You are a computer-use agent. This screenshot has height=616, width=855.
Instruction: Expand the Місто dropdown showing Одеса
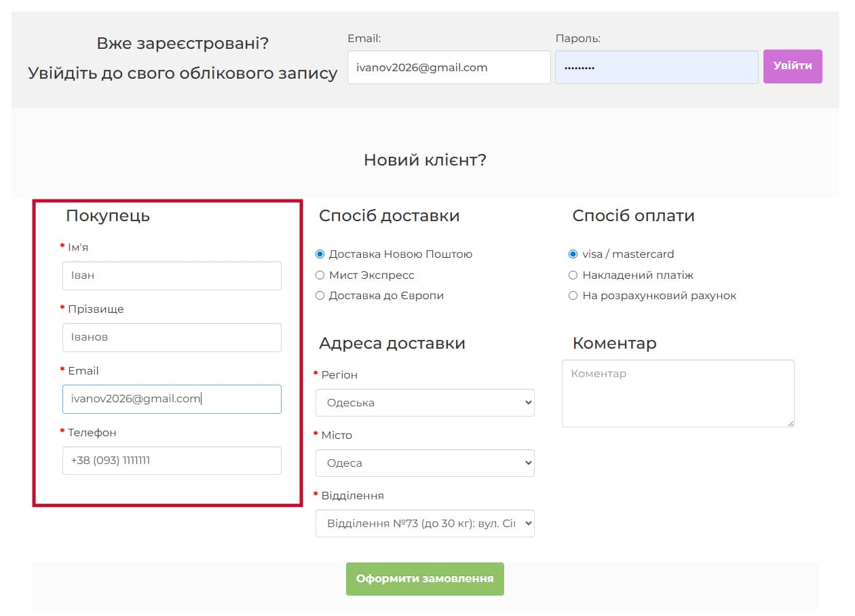425,463
